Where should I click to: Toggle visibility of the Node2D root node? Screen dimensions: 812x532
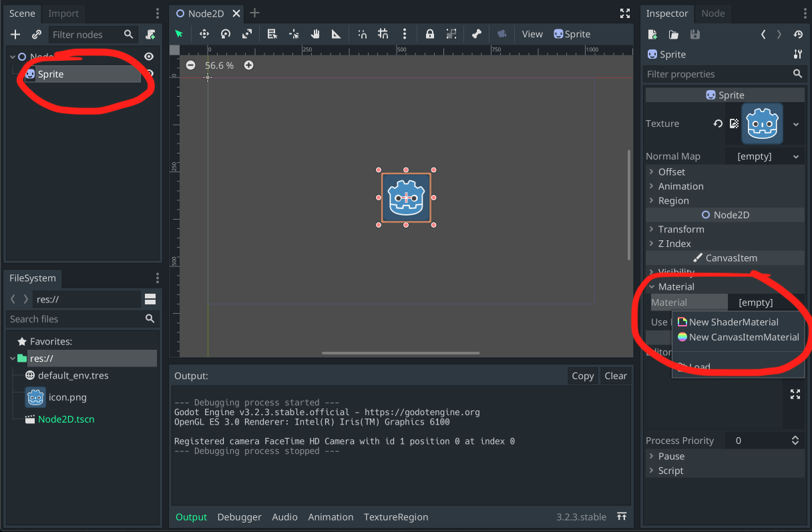pyautogui.click(x=150, y=57)
